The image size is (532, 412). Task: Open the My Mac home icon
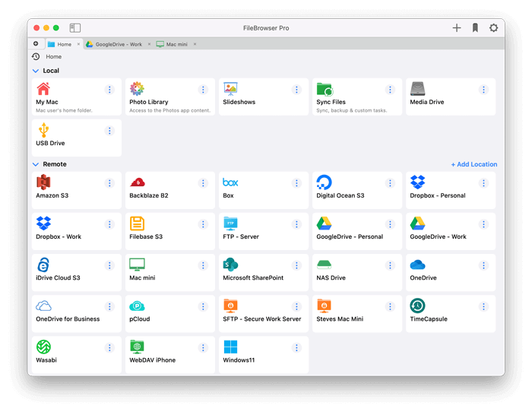click(43, 89)
